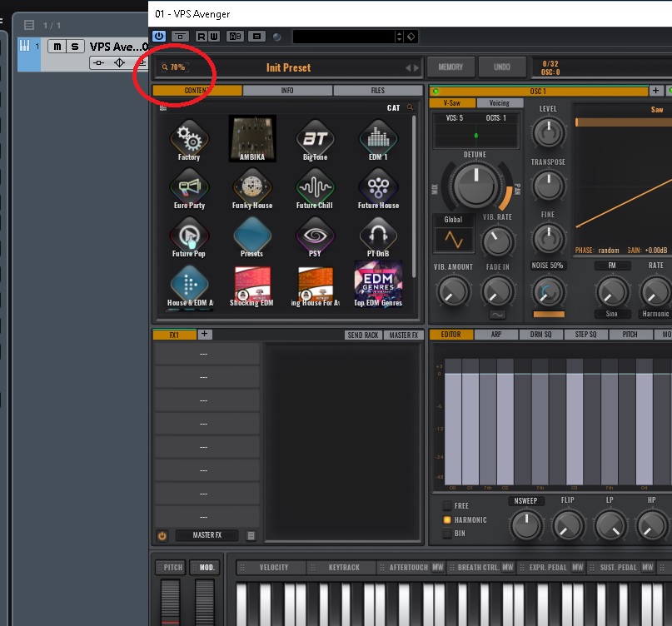
Task: Click the category browser scrollbar
Action: (414, 197)
